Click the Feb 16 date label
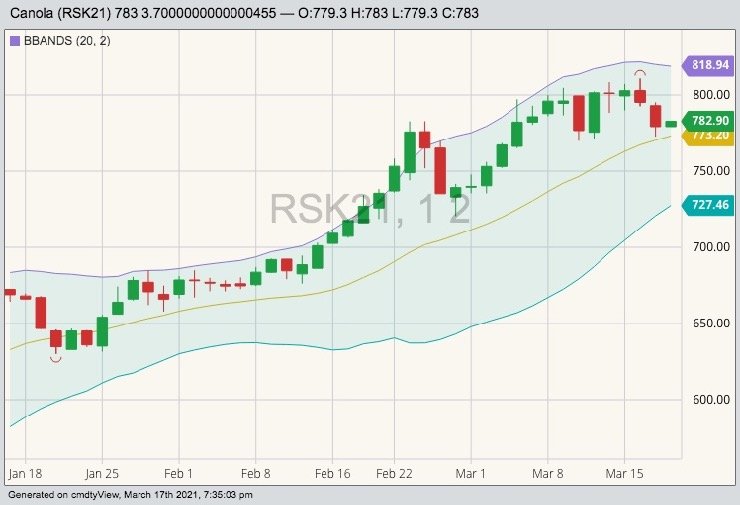This screenshot has width=740, height=505. pyautogui.click(x=332, y=473)
